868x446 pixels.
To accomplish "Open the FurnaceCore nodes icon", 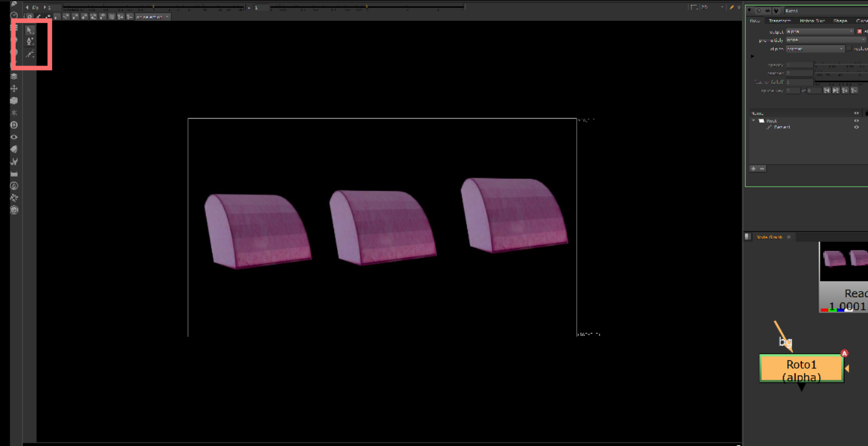I will coord(14,185).
